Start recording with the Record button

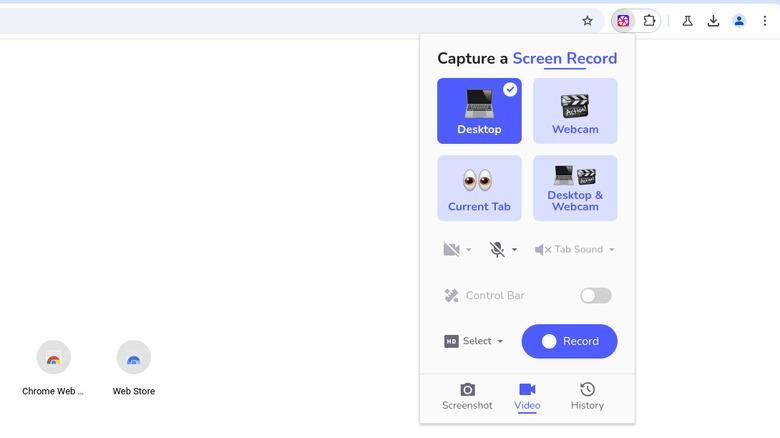[570, 341]
